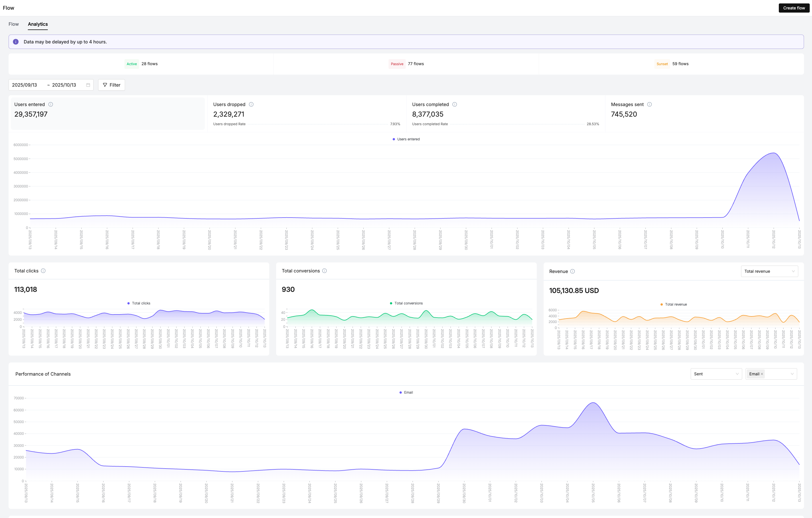The image size is (812, 518).
Task: Click info icon beside Users dropped
Action: coord(251,104)
